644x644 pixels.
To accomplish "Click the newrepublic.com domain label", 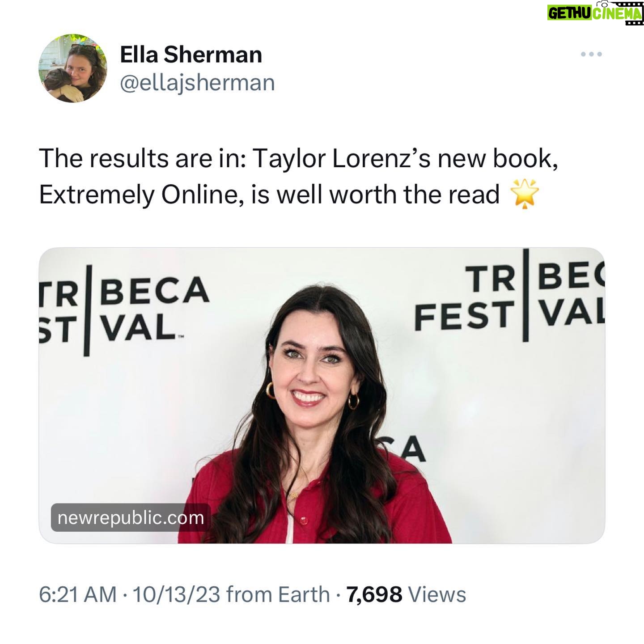I will point(131,517).
